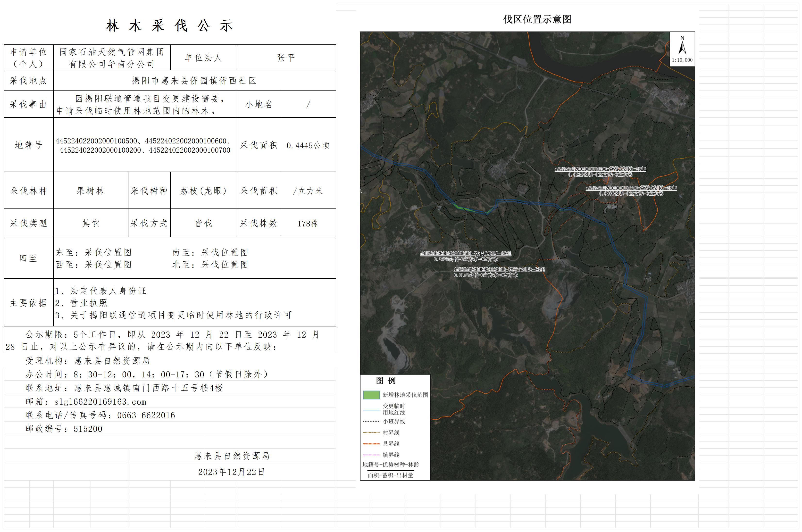Click the 伐区位置示意图 map title
The width and height of the screenshot is (802, 532).
pyautogui.click(x=537, y=19)
